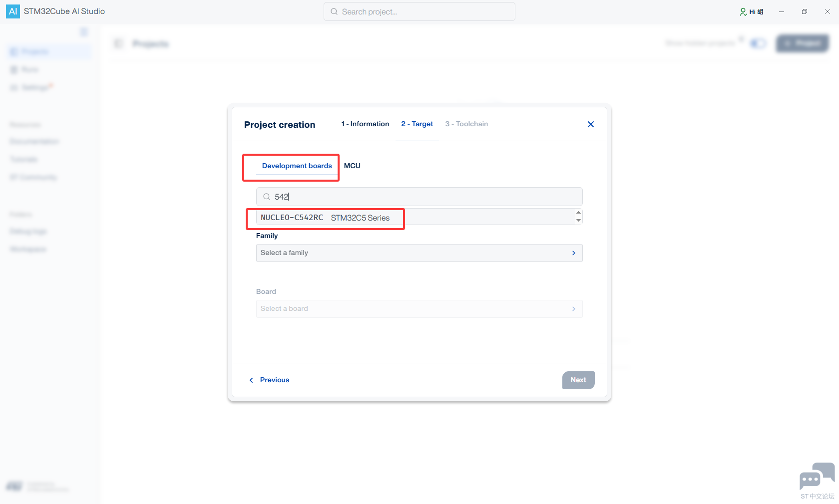Switch to the MCU tab

[352, 166]
